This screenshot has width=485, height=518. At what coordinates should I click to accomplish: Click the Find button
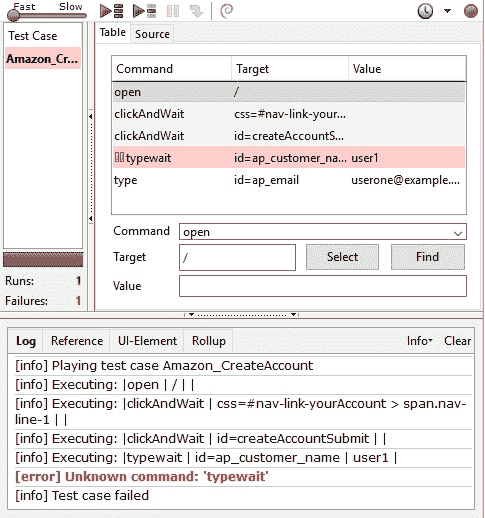[428, 257]
